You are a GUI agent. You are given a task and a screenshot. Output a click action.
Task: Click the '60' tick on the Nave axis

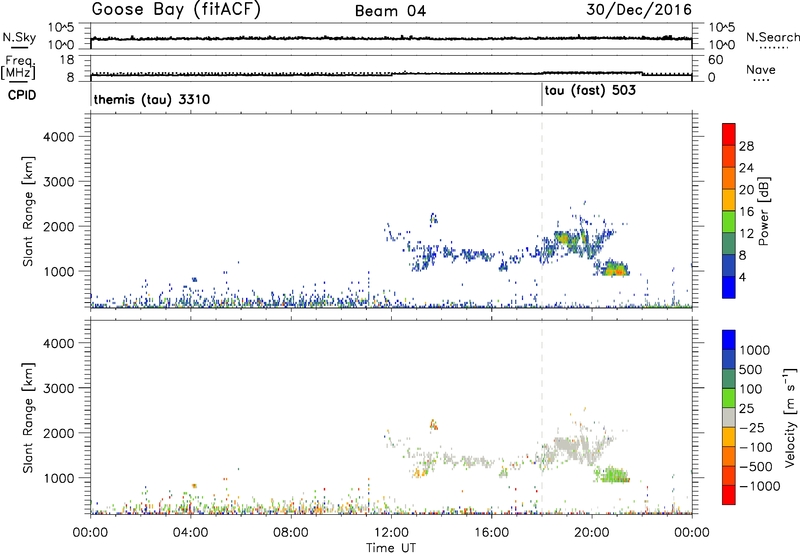[715, 60]
